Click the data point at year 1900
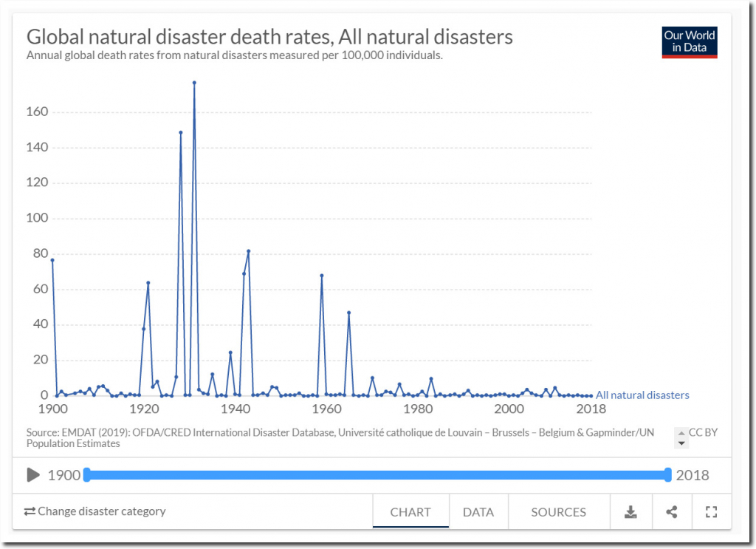The width and height of the screenshot is (756, 549). pyautogui.click(x=52, y=260)
